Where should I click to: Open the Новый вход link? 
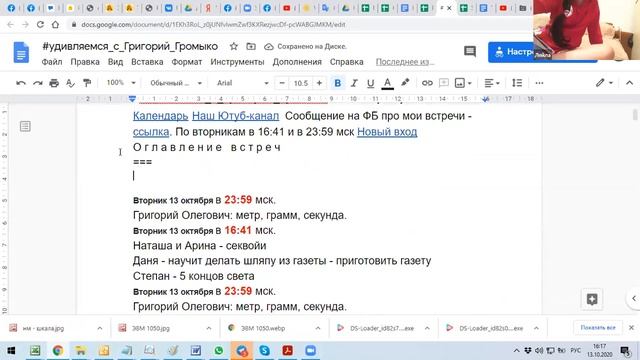coord(387,132)
